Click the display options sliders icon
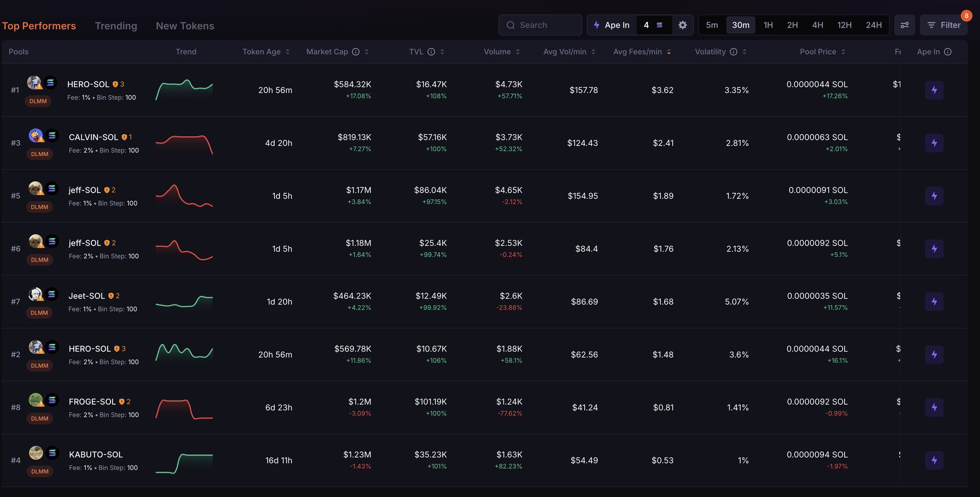Viewport: 980px width, 497px height. point(904,25)
